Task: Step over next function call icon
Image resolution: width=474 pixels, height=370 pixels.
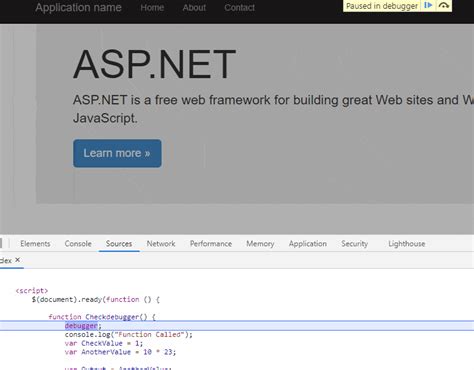Action: pos(443,5)
